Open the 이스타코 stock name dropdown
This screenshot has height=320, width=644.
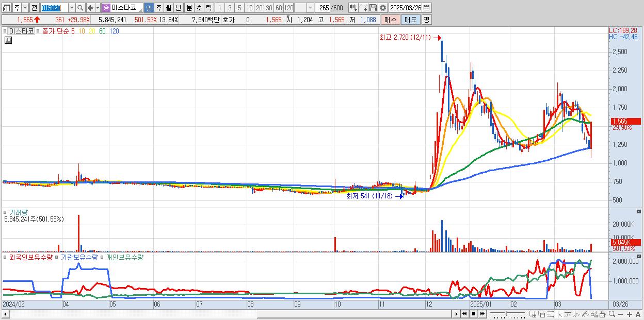(140, 10)
